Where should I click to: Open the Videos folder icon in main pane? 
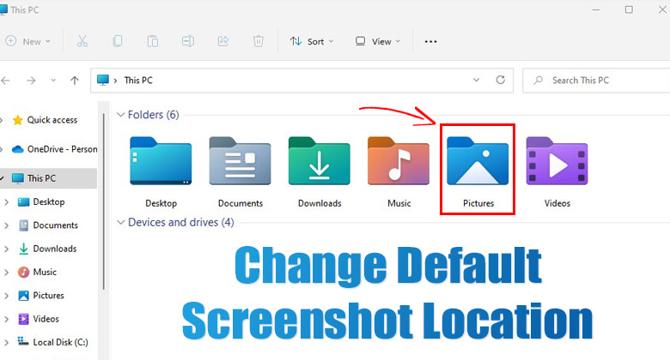(x=557, y=161)
